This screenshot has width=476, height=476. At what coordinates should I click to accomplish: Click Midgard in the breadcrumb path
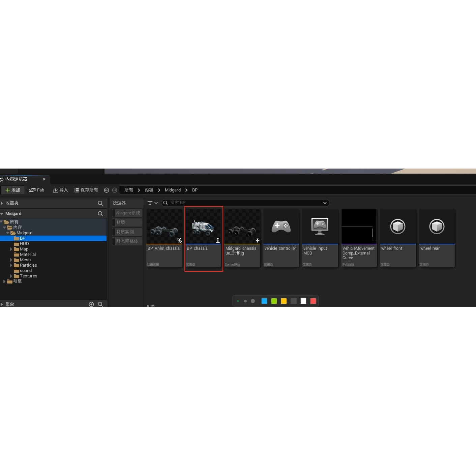[x=173, y=190]
